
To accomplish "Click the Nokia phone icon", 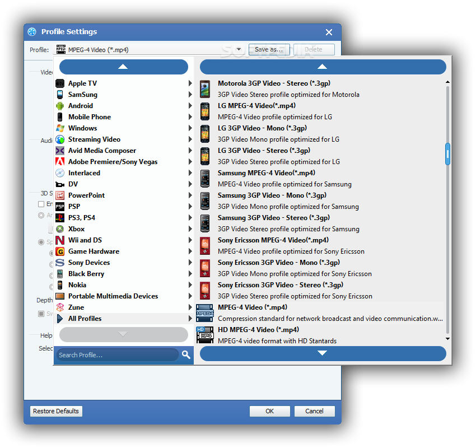I will pos(60,285).
